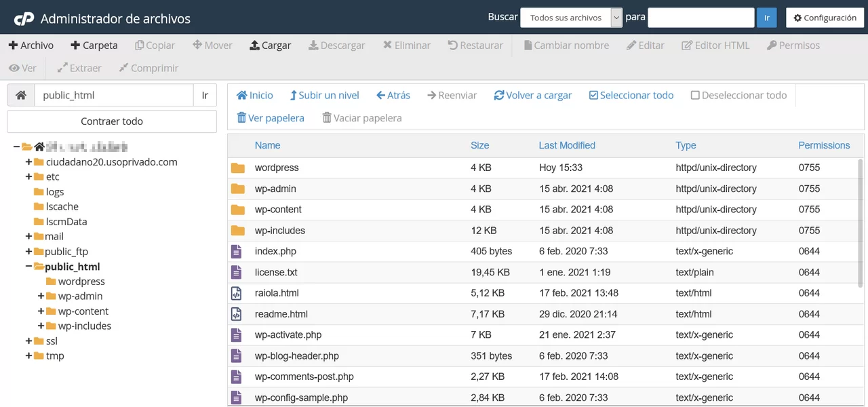The height and width of the screenshot is (407, 868).
Task: Click the Comprimir toolbar button
Action: coord(149,69)
